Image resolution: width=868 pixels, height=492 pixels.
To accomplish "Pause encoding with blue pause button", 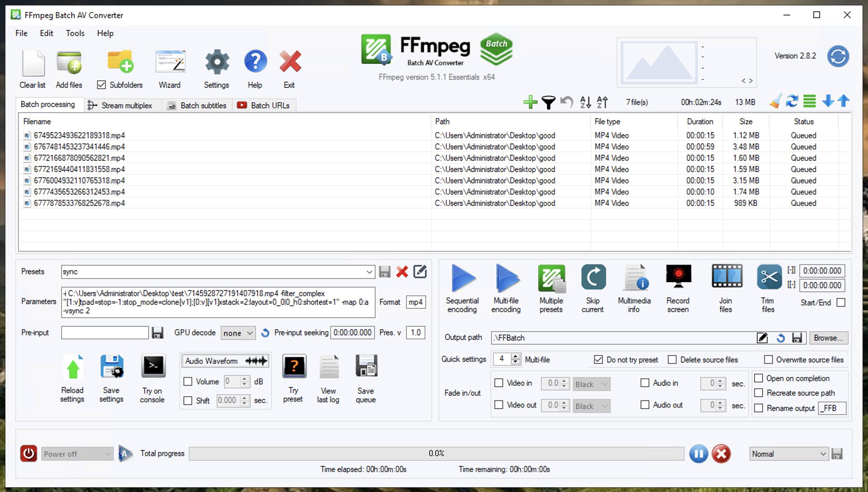I will pyautogui.click(x=699, y=454).
